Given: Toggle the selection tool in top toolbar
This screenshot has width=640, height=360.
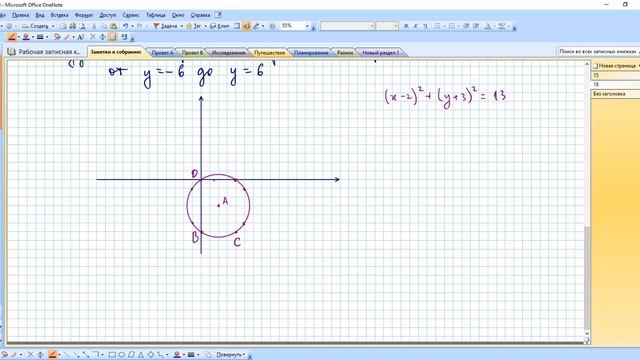Looking at the screenshot, I should (113, 37).
